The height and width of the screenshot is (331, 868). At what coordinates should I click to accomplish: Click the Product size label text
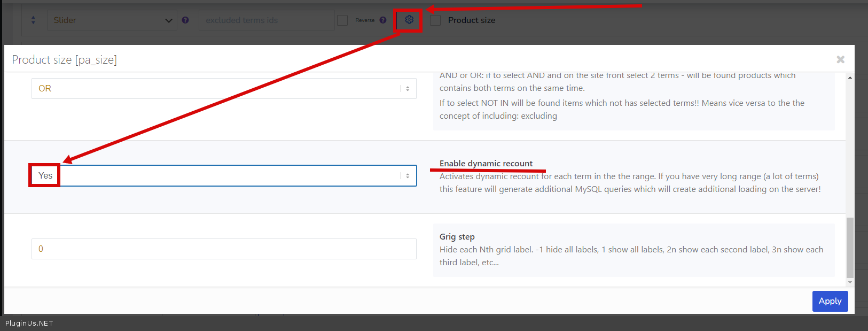[x=471, y=20]
